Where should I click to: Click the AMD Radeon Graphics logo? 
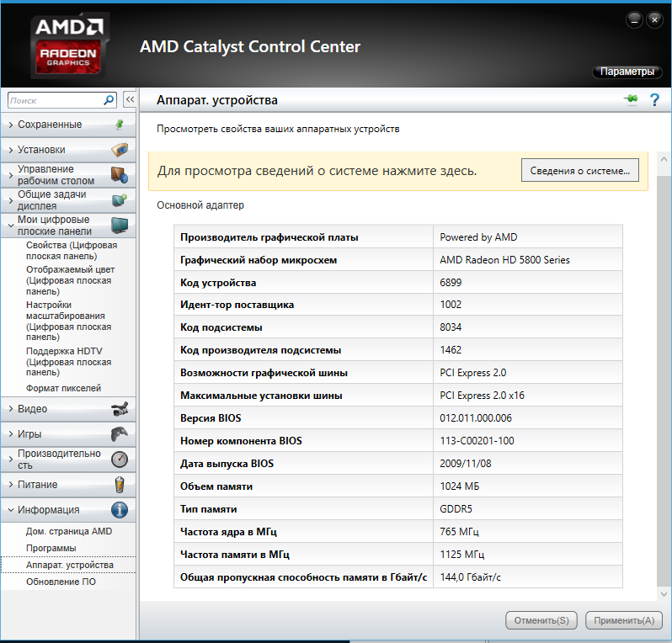pyautogui.click(x=69, y=45)
